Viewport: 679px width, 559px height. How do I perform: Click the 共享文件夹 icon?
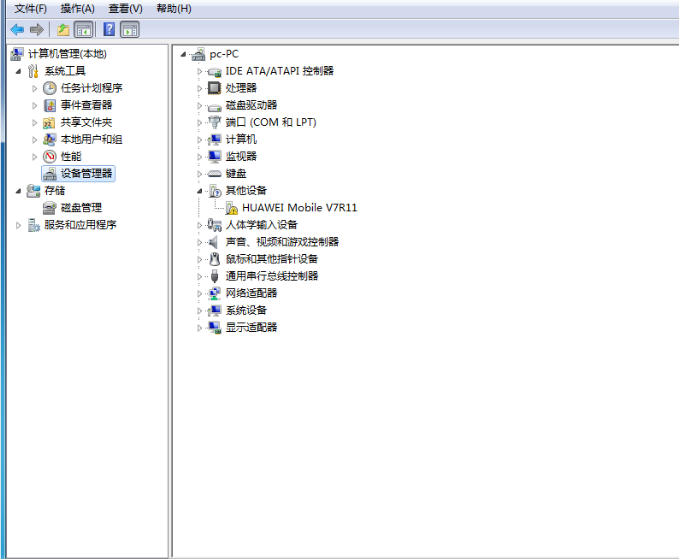pos(49,123)
